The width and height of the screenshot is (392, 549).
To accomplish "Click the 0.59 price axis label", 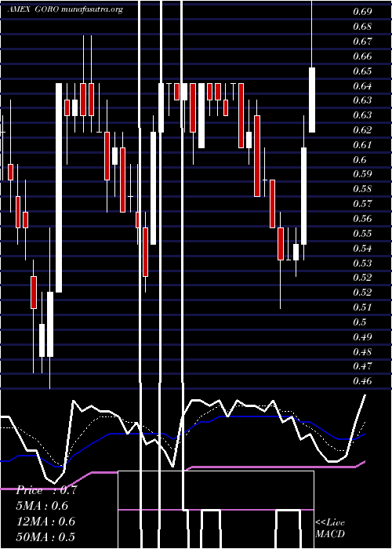I will [x=362, y=174].
